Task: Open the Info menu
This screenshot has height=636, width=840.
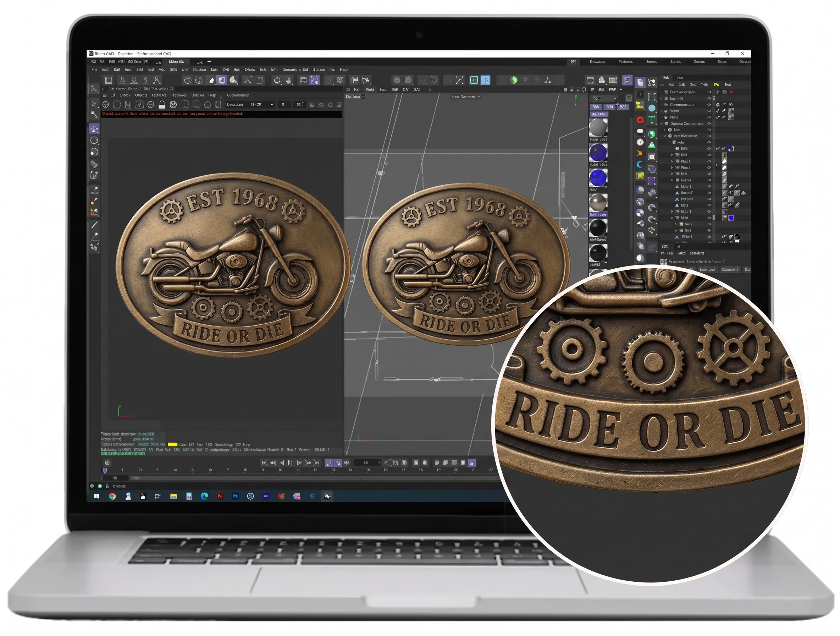Action: point(274,70)
